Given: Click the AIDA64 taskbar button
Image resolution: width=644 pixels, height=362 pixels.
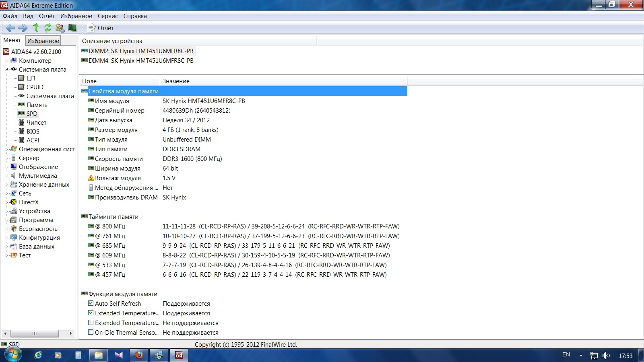Looking at the screenshot, I should coord(179,355).
